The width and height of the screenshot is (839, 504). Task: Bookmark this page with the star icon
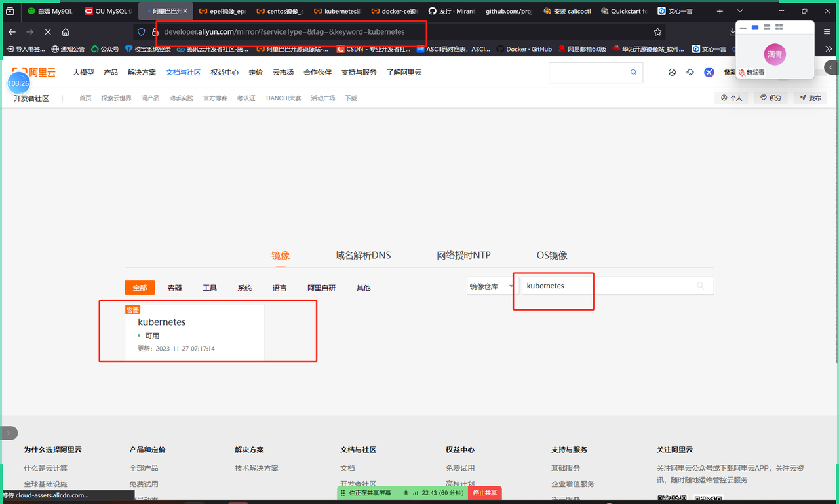tap(657, 32)
